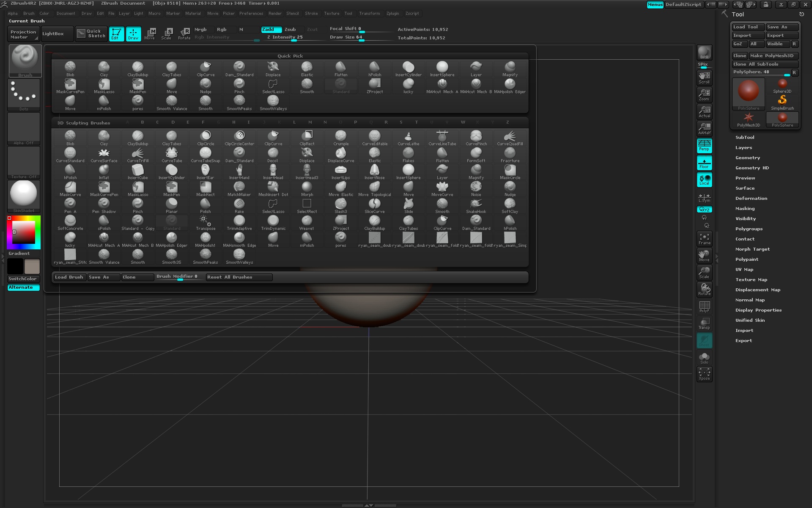
Task: Select the Weave1 brush
Action: (x=307, y=223)
